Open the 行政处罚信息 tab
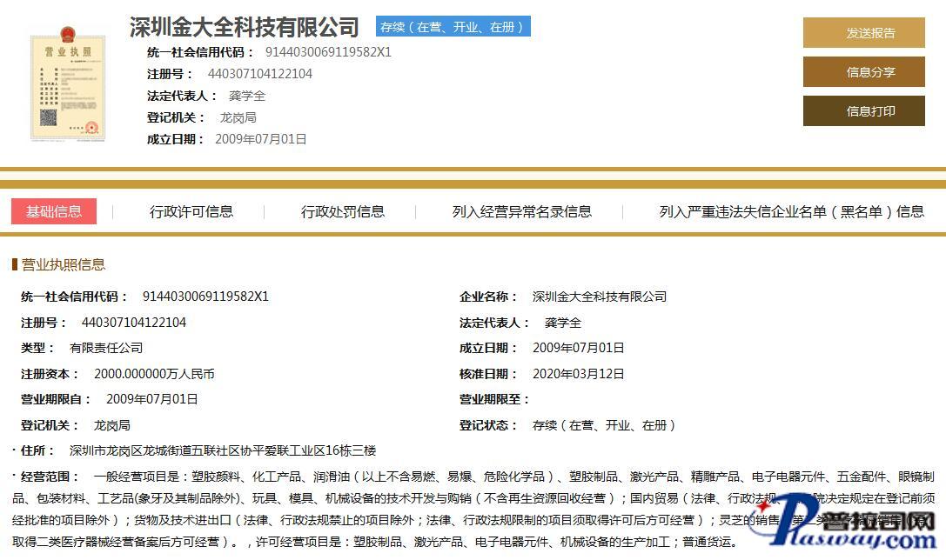This screenshot has height=560, width=946. pyautogui.click(x=343, y=211)
